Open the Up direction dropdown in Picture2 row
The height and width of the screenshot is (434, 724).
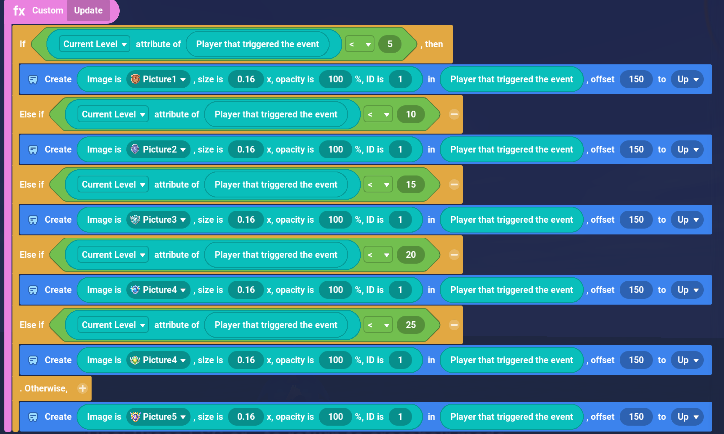(687, 150)
